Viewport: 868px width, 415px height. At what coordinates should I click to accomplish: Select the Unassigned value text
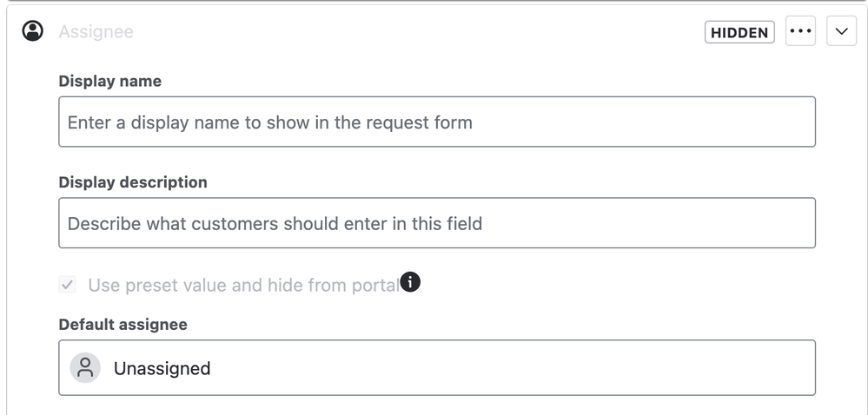[x=162, y=368]
